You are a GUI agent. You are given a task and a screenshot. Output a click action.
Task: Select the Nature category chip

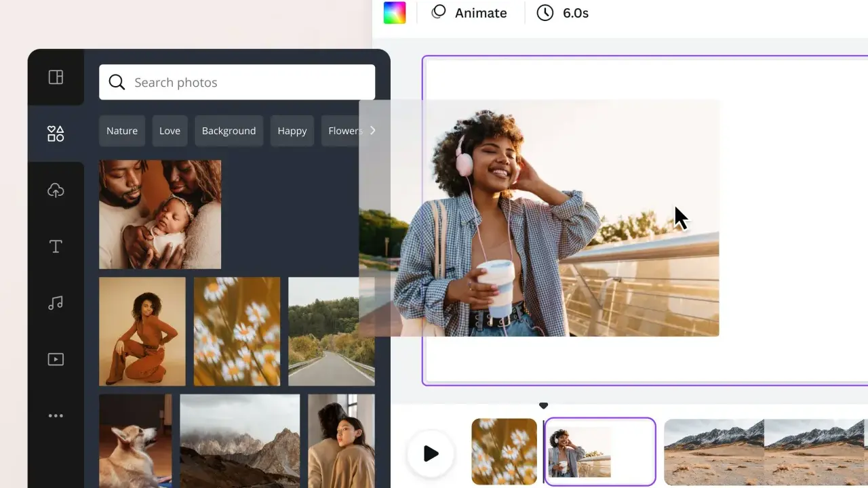click(x=122, y=131)
